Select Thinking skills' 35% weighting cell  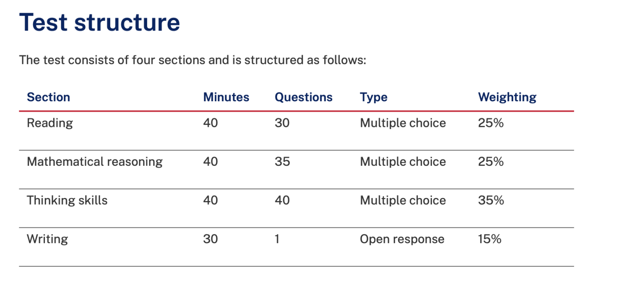tap(491, 201)
